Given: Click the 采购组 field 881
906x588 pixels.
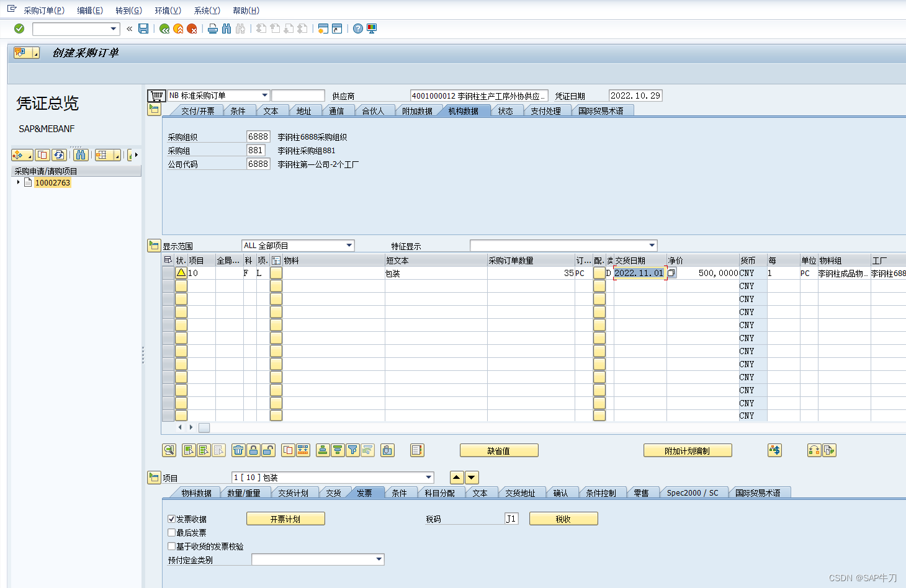Looking at the screenshot, I should [256, 150].
